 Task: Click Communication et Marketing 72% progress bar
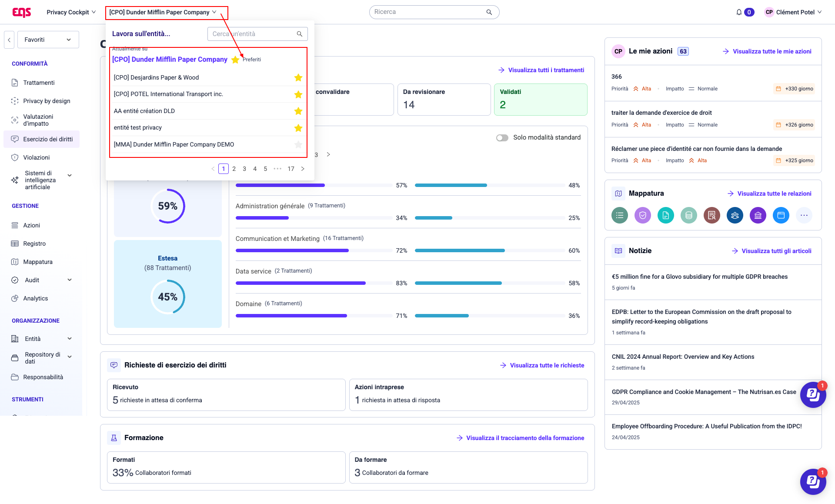[x=314, y=250]
